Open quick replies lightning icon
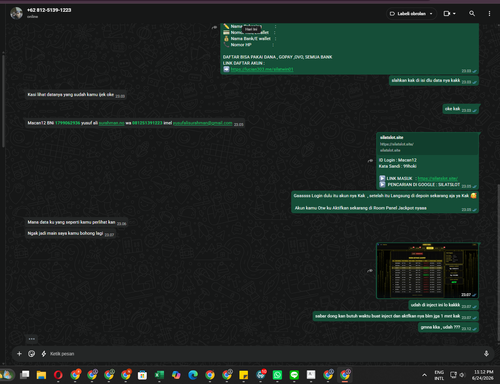This screenshot has width=500, height=384. [44, 354]
